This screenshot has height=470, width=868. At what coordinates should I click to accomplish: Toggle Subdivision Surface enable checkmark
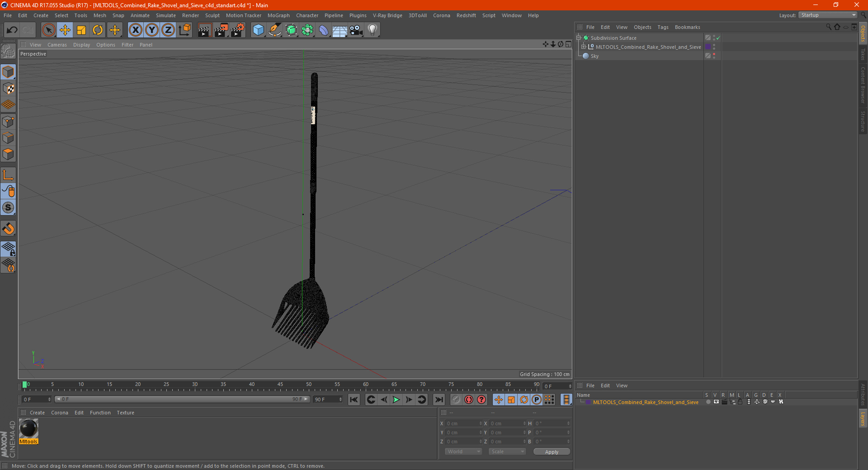(718, 38)
